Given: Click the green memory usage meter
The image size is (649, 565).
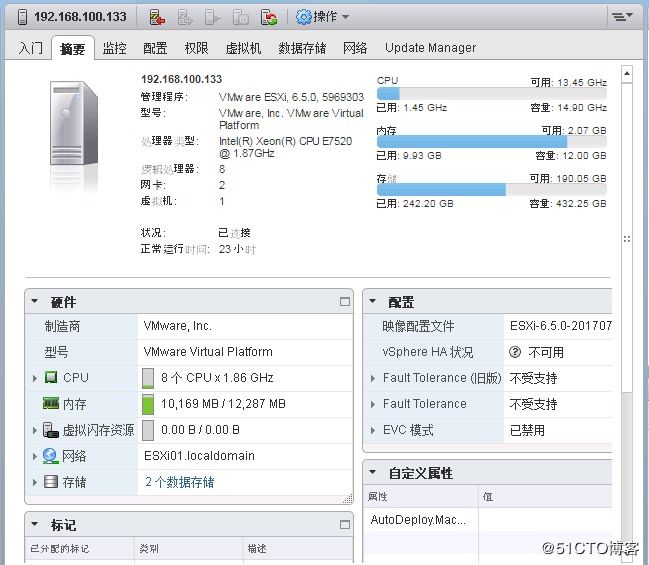Looking at the screenshot, I should (x=148, y=404).
